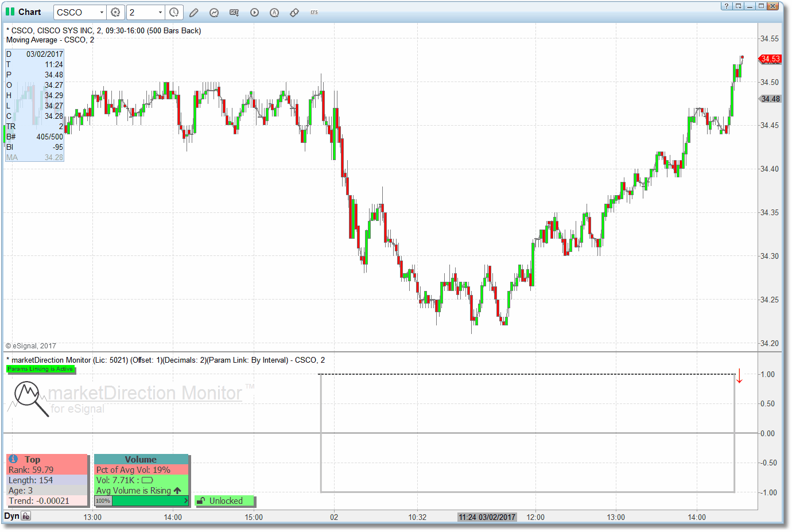Image resolution: width=792 pixels, height=532 pixels.
Task: Click the info icon in Top panel
Action: [13, 459]
